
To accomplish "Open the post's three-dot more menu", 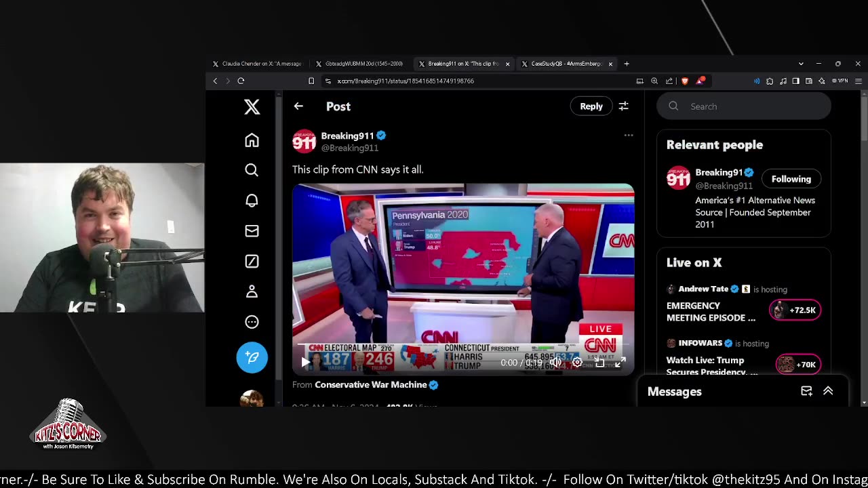I will click(x=629, y=136).
